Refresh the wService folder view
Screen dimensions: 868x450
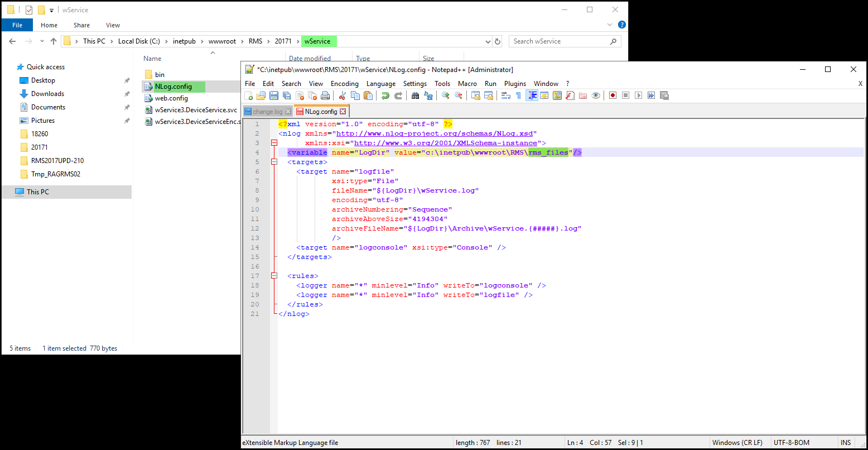click(498, 41)
